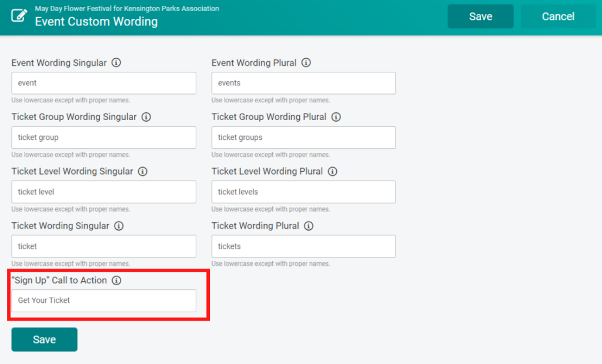Viewport: 602px width, 364px height.
Task: Select the Ticket Level Wording Plural input
Action: point(303,192)
